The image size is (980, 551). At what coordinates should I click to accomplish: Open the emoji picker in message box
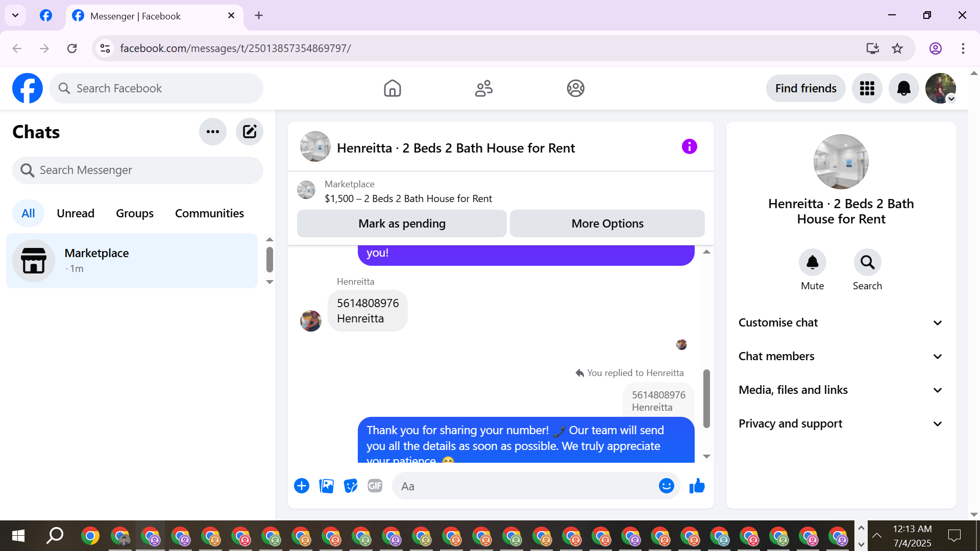(x=666, y=486)
